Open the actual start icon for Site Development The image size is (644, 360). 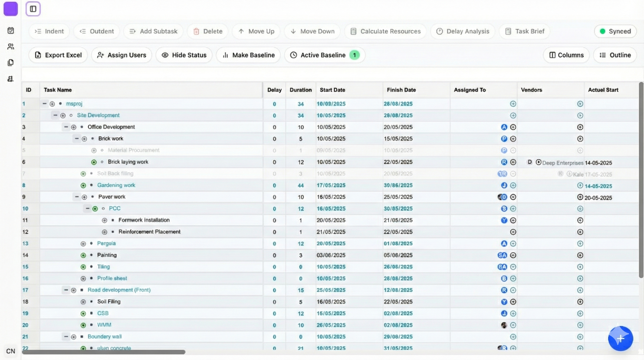pos(580,115)
